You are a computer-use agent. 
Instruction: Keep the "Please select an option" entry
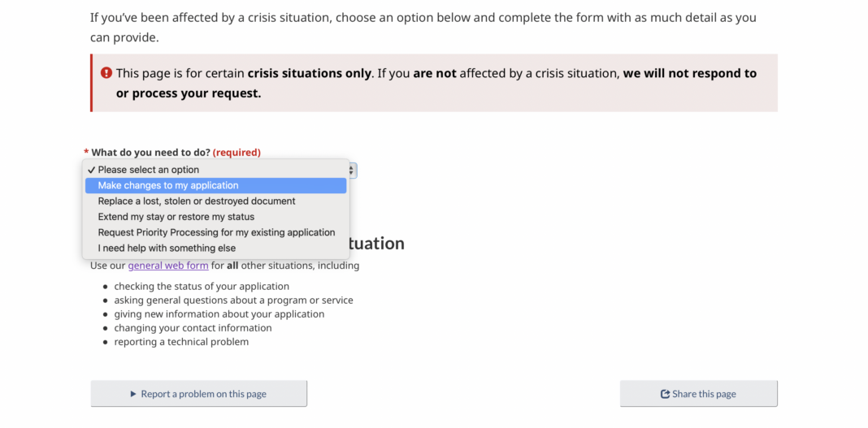(149, 170)
